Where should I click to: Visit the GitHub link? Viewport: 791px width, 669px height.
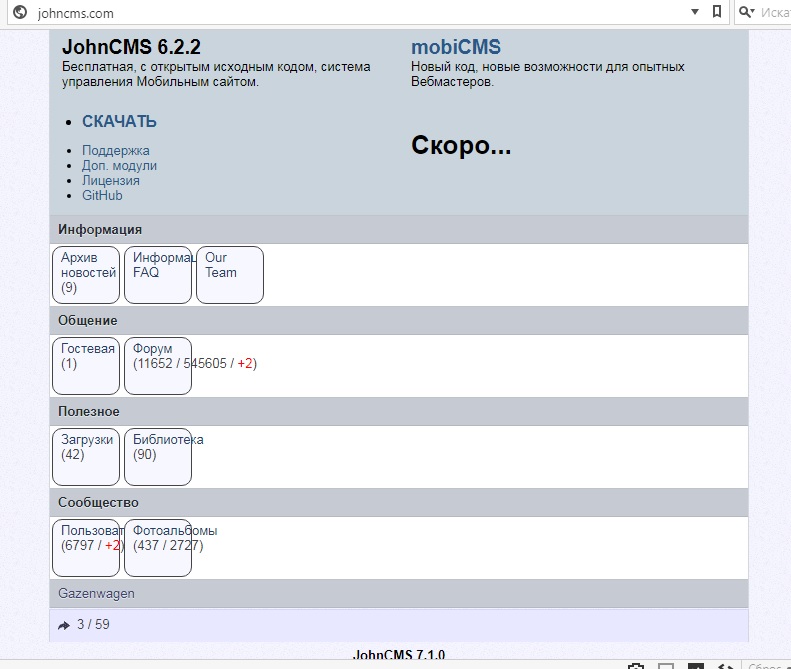pyautogui.click(x=102, y=196)
